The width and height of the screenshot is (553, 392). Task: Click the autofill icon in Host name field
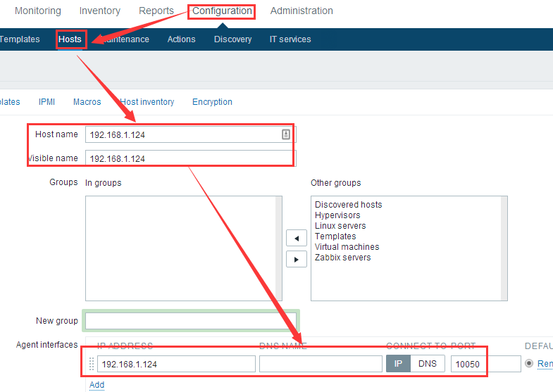tap(286, 134)
